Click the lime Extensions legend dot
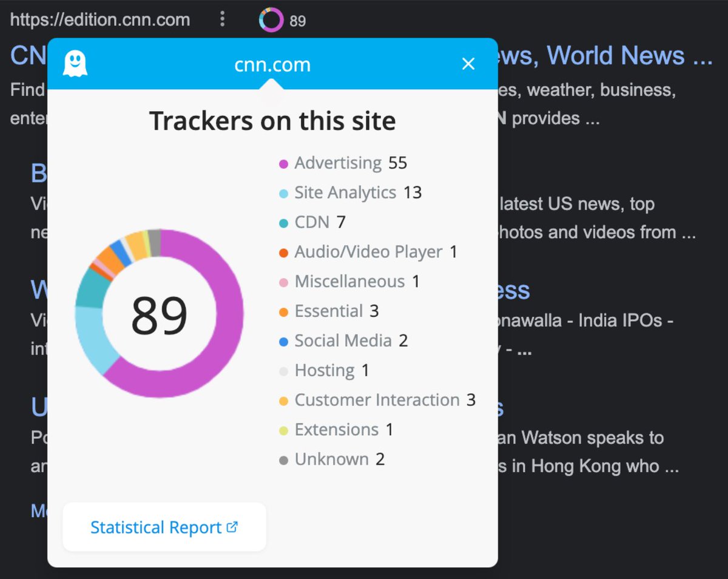The image size is (728, 579). point(283,431)
